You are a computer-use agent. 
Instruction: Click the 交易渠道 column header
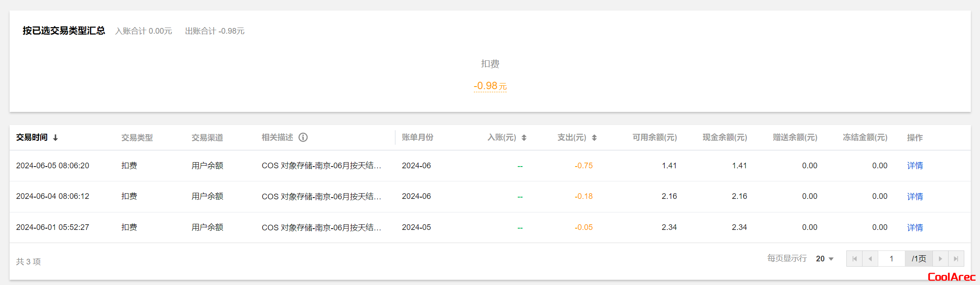207,138
